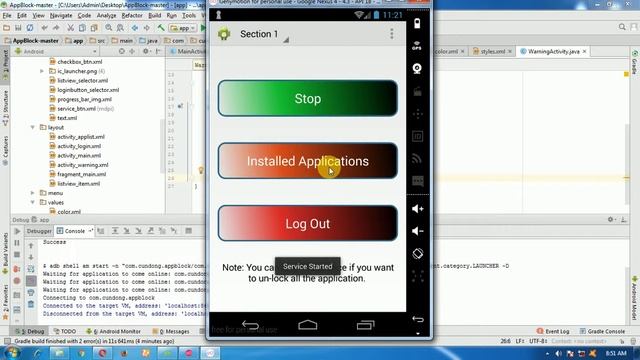
Task: Click the Scroll from Source target icon
Action: tap(122, 51)
